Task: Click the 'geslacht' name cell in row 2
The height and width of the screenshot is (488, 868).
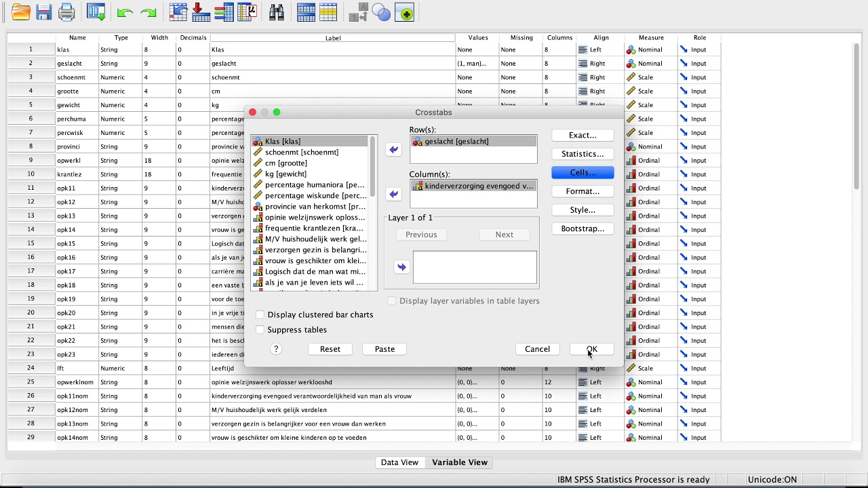Action: tap(77, 64)
